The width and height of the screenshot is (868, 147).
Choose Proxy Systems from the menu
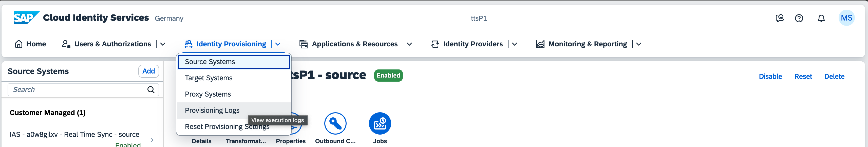[207, 94]
